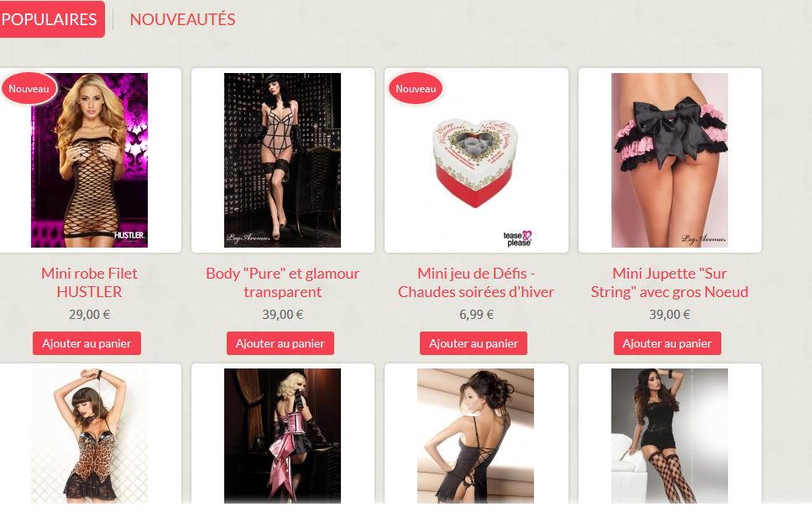Open the Nouveautés tab
The image size is (812, 512).
point(182,19)
